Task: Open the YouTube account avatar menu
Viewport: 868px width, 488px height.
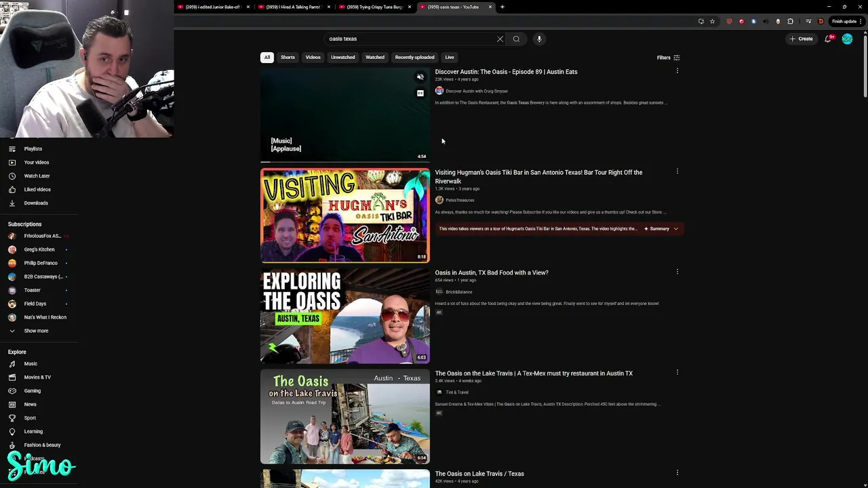Action: [847, 39]
